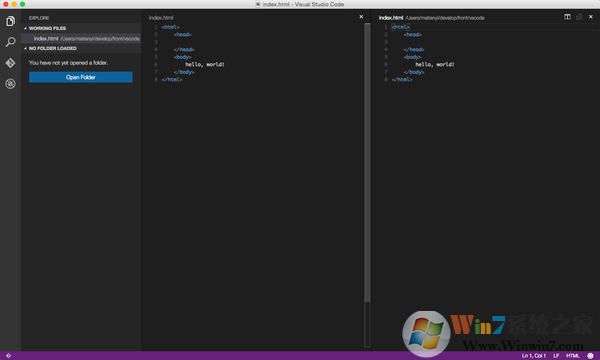600x360 pixels.
Task: Click the feedback smiley in status bar
Action: click(x=590, y=356)
